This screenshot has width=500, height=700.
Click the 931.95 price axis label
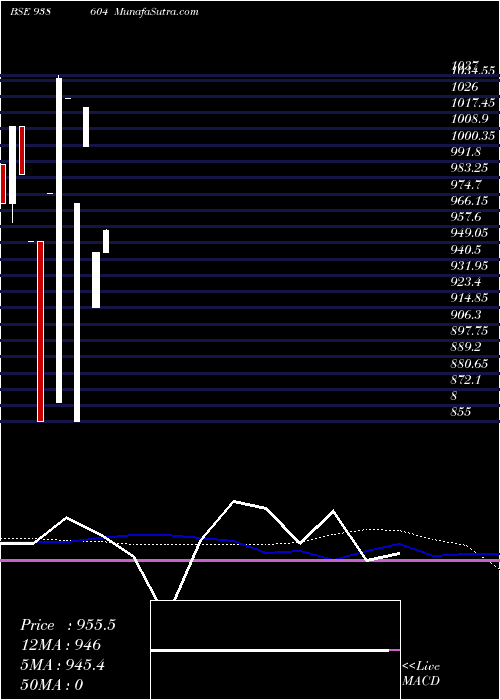[469, 265]
